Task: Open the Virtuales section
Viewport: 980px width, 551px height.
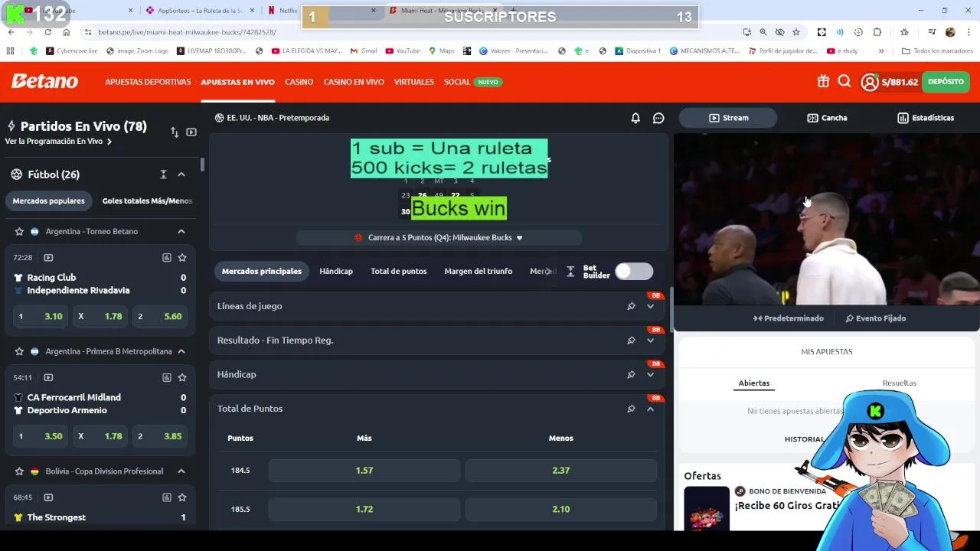Action: 414,82
